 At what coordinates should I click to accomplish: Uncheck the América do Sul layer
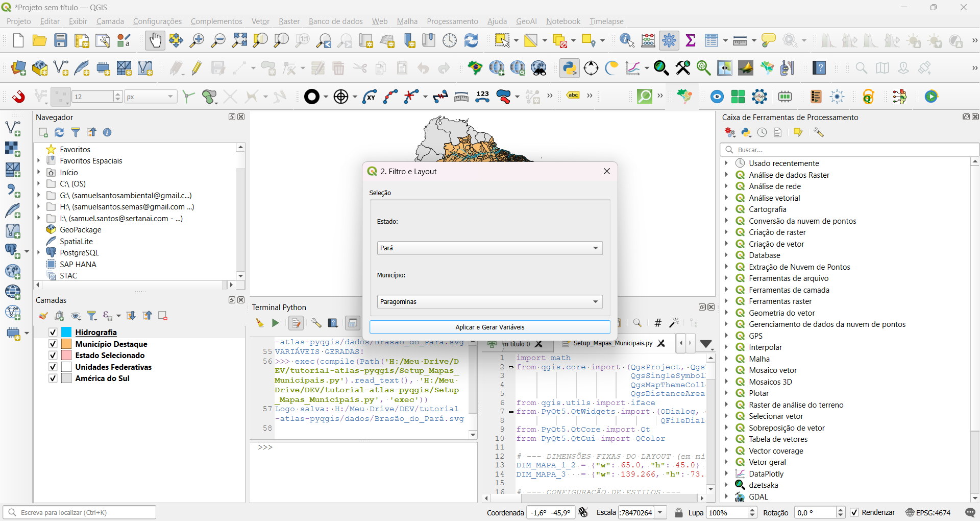tap(53, 378)
